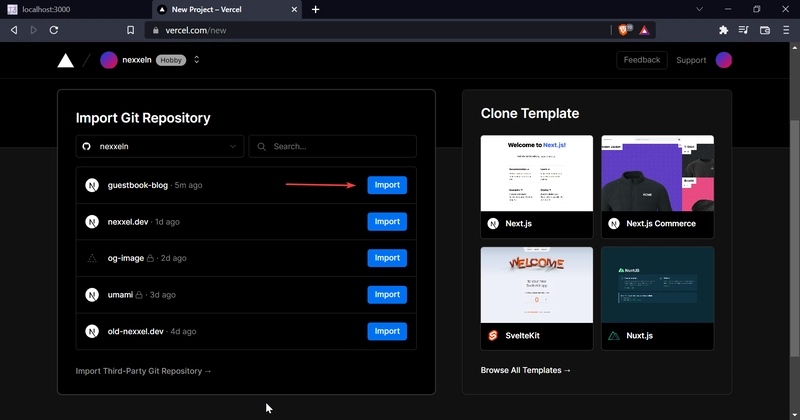The height and width of the screenshot is (420, 800).
Task: Select the guestbook-blog repository name
Action: 138,185
